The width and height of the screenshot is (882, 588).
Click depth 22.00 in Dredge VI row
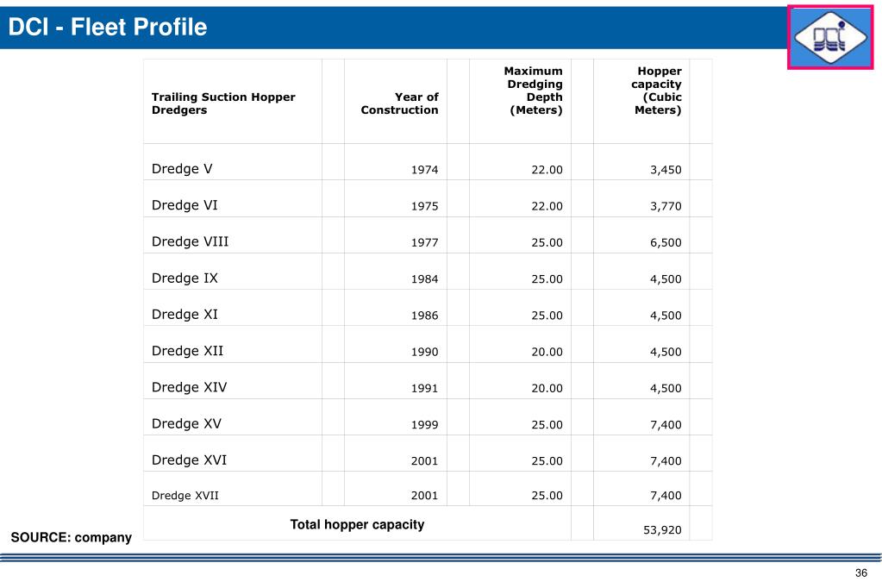[547, 207]
